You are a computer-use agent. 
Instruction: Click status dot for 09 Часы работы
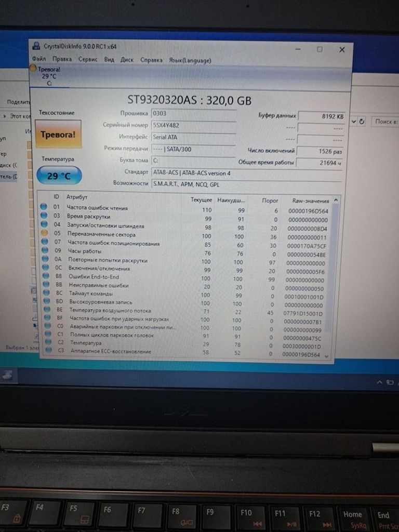pos(45,250)
